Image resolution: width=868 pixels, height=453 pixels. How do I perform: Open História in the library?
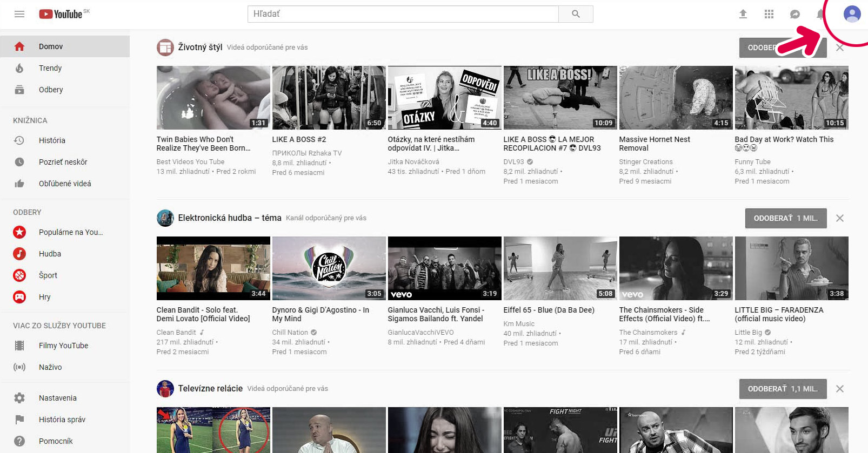(x=65, y=140)
